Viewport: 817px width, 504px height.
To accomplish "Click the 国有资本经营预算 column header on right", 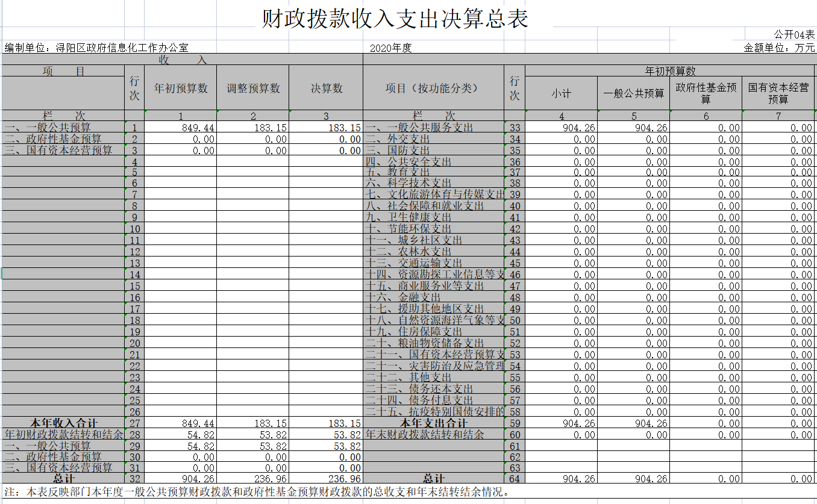I will 778,93.
